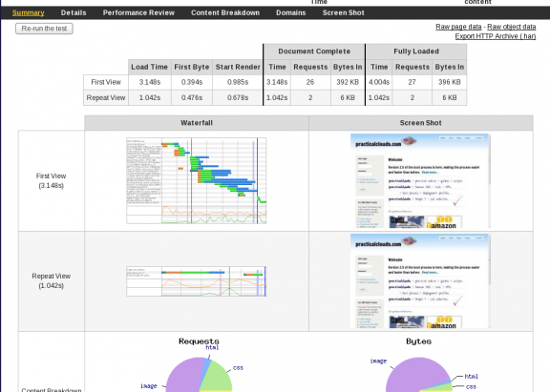Open the Screen Shot tab
Viewport: 550px width, 392px height.
pos(343,13)
